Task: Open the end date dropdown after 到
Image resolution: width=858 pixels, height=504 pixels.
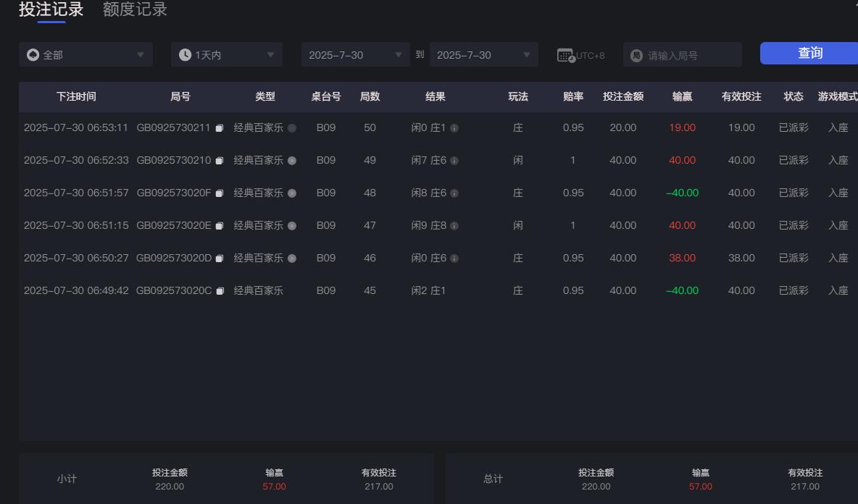Action: 483,54
